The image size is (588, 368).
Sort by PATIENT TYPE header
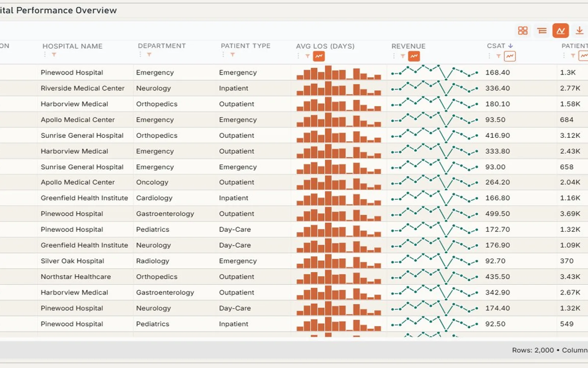245,46
